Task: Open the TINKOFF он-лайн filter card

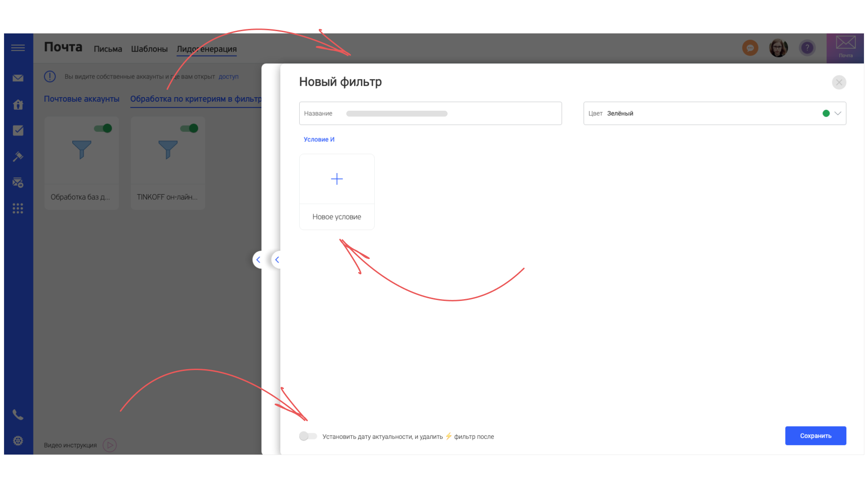Action: click(168, 163)
